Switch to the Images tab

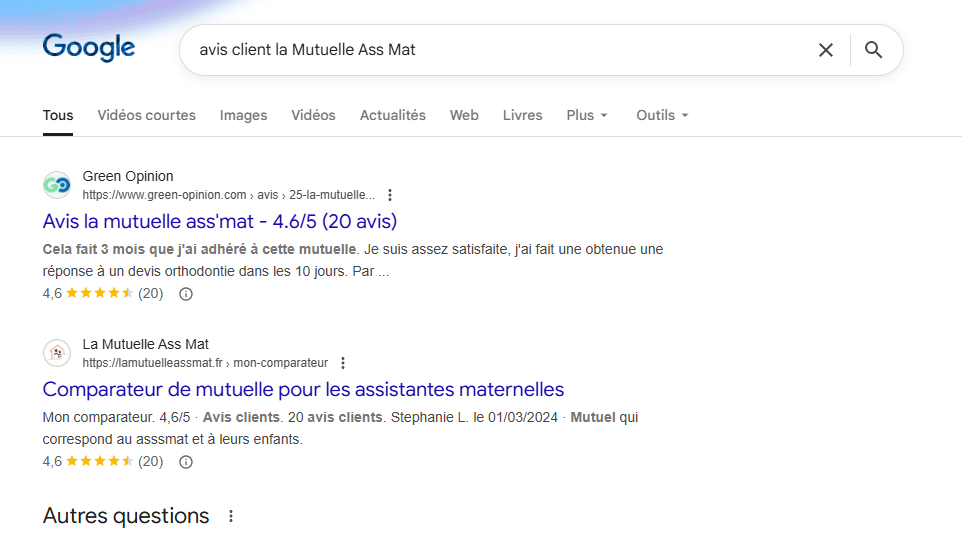[x=243, y=115]
